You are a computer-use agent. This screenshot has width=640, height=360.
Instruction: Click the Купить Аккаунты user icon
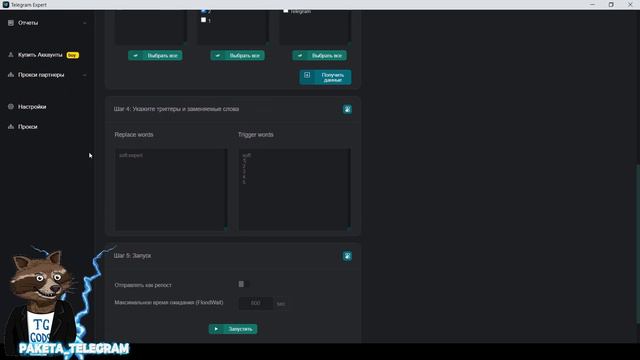pyautogui.click(x=11, y=55)
